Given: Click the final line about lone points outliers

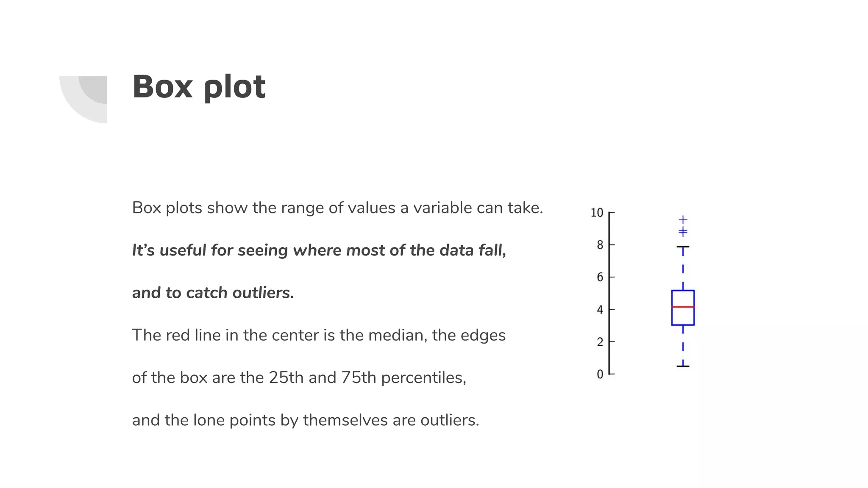Looking at the screenshot, I should (x=306, y=420).
